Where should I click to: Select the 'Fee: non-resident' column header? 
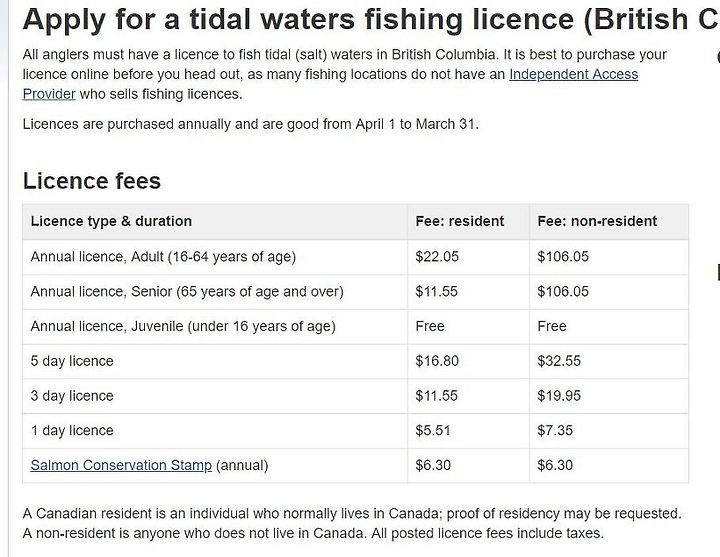[597, 221]
